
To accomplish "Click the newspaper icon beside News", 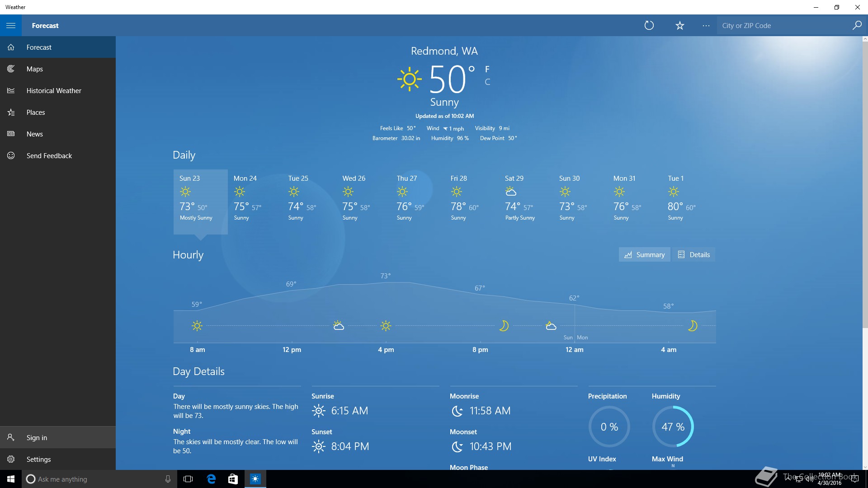I will pyautogui.click(x=11, y=134).
